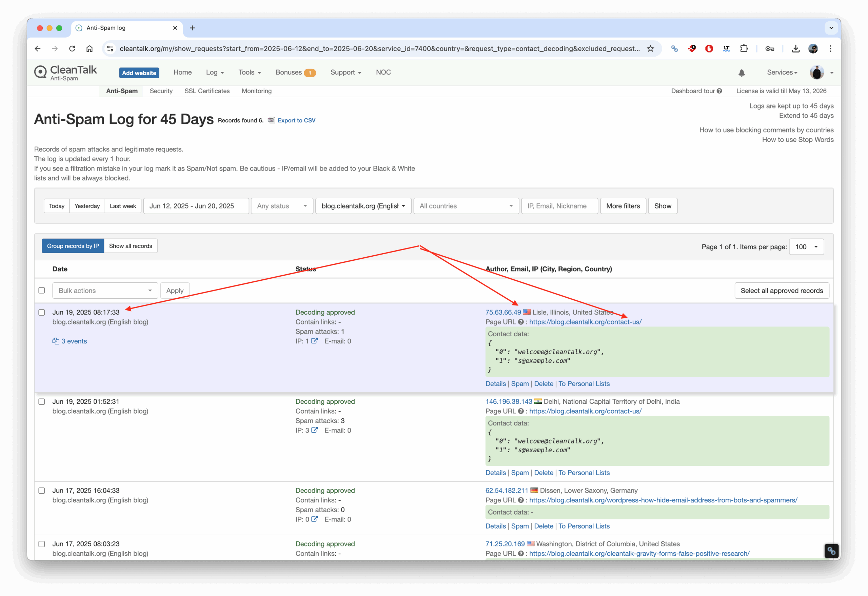Expand the Any status dropdown
This screenshot has width=868, height=596.
pyautogui.click(x=282, y=206)
